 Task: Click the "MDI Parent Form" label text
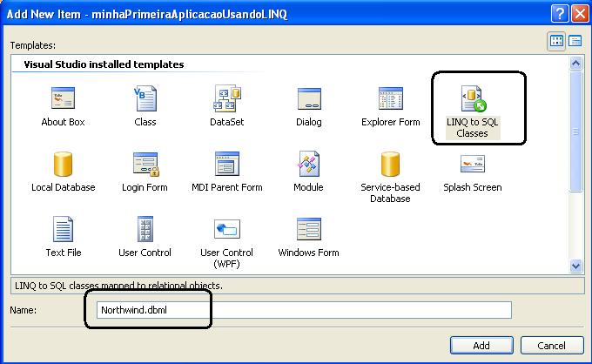pos(227,187)
